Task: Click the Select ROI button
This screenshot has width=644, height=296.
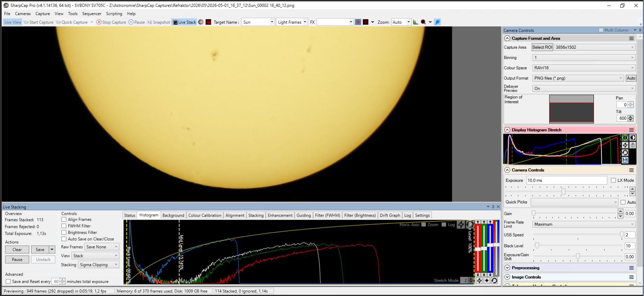Action: pyautogui.click(x=542, y=47)
